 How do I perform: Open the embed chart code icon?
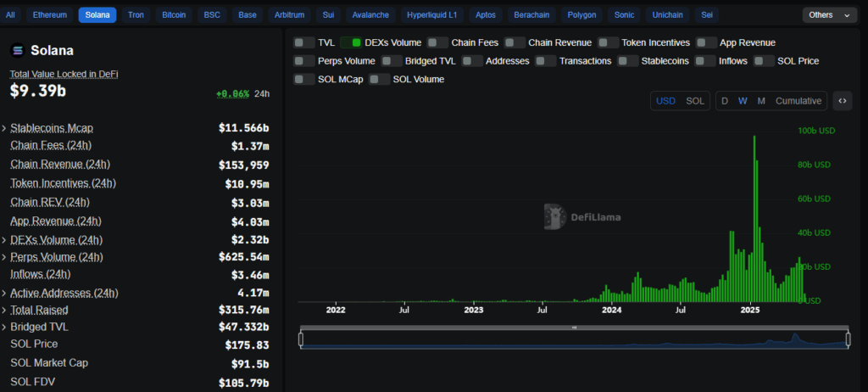point(842,101)
